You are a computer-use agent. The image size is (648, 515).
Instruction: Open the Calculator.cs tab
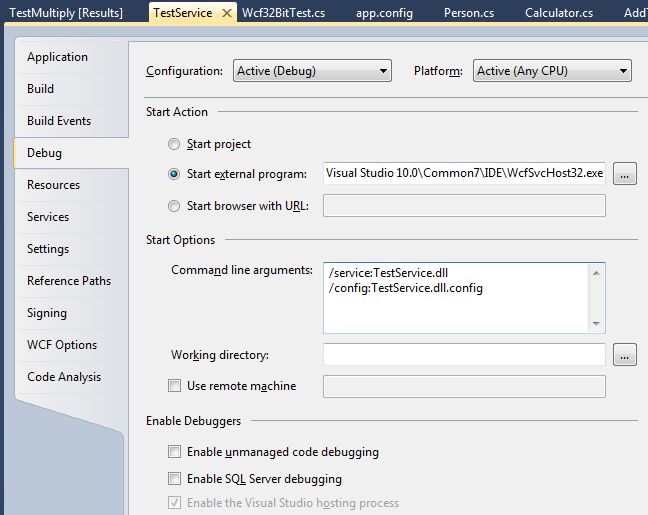(x=559, y=13)
